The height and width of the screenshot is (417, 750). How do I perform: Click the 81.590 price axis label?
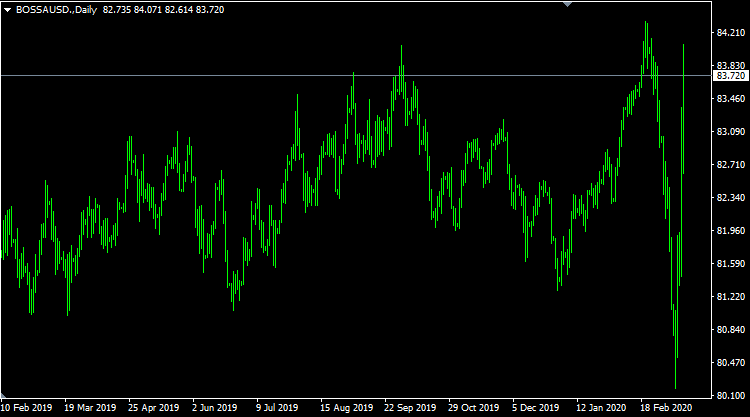tap(731, 263)
